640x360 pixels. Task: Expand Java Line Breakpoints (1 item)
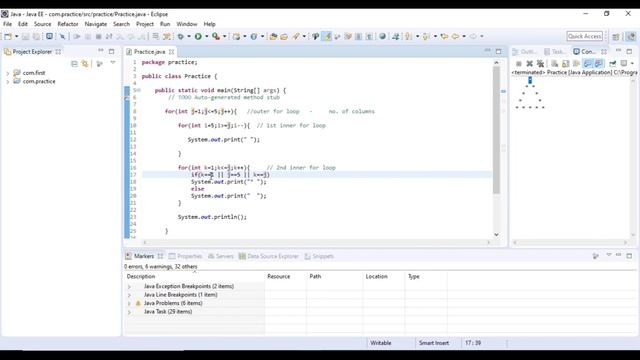pyautogui.click(x=129, y=295)
